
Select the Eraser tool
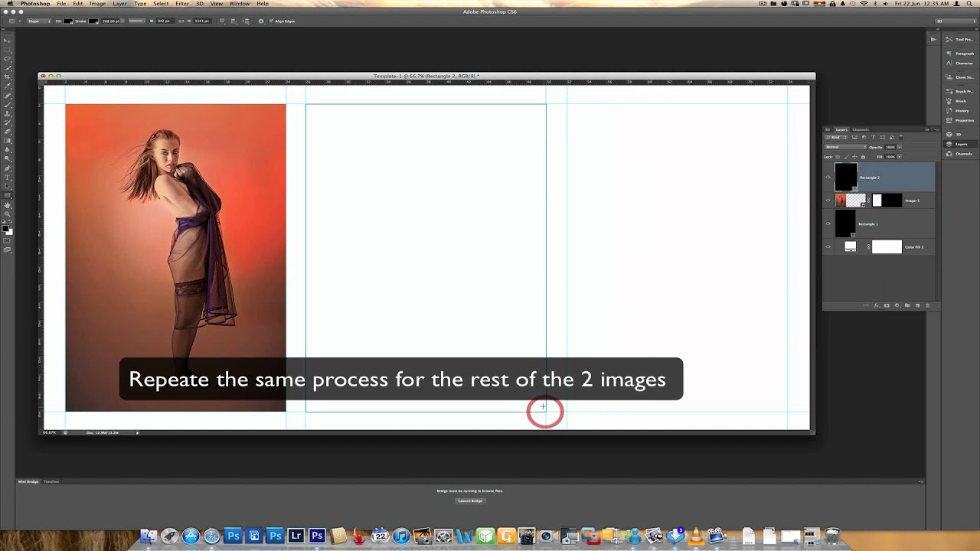click(x=8, y=131)
